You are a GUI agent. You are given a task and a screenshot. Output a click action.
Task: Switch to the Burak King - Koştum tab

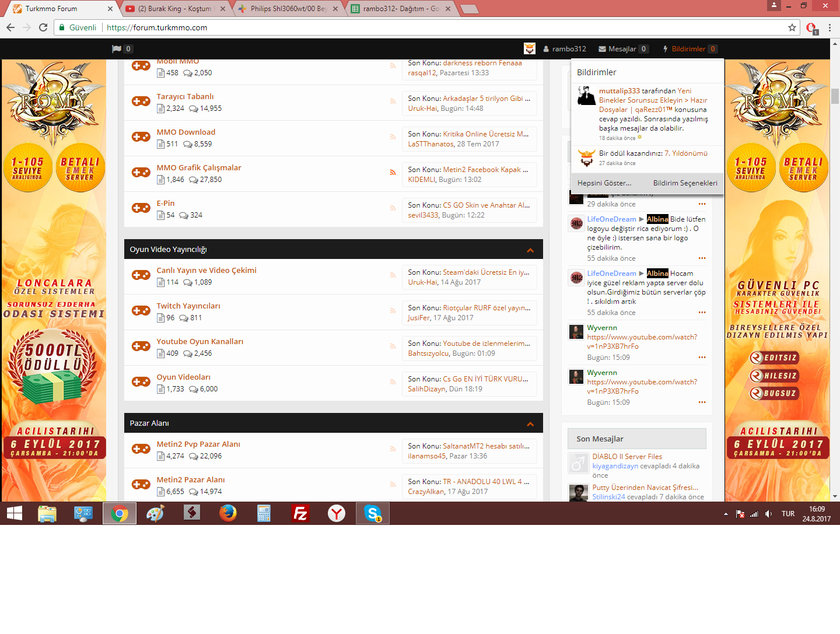176,9
